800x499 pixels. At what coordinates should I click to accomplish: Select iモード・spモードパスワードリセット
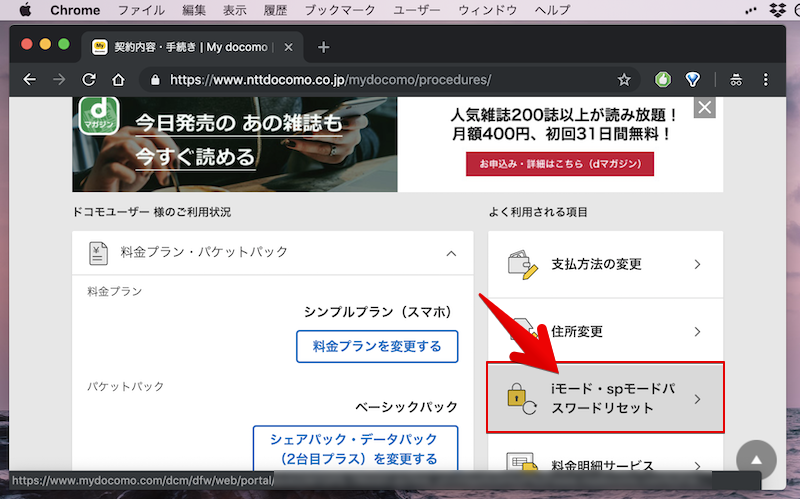(x=605, y=398)
